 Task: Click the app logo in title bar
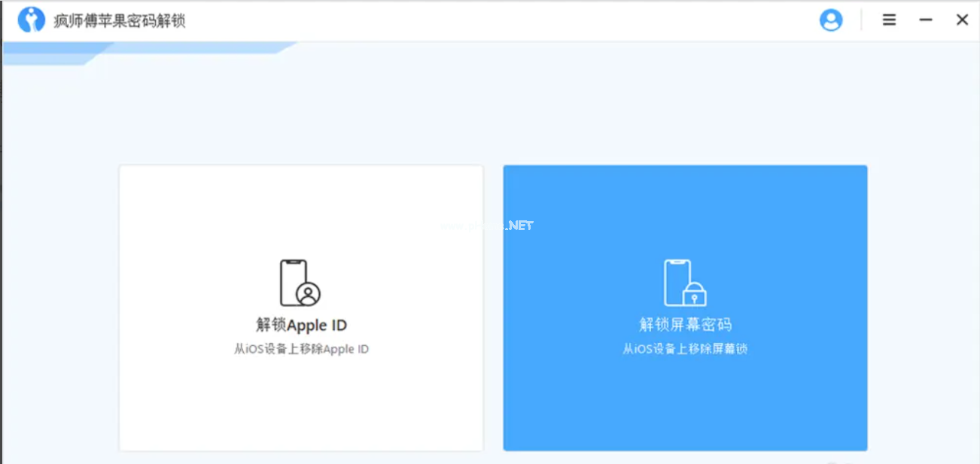pos(31,20)
